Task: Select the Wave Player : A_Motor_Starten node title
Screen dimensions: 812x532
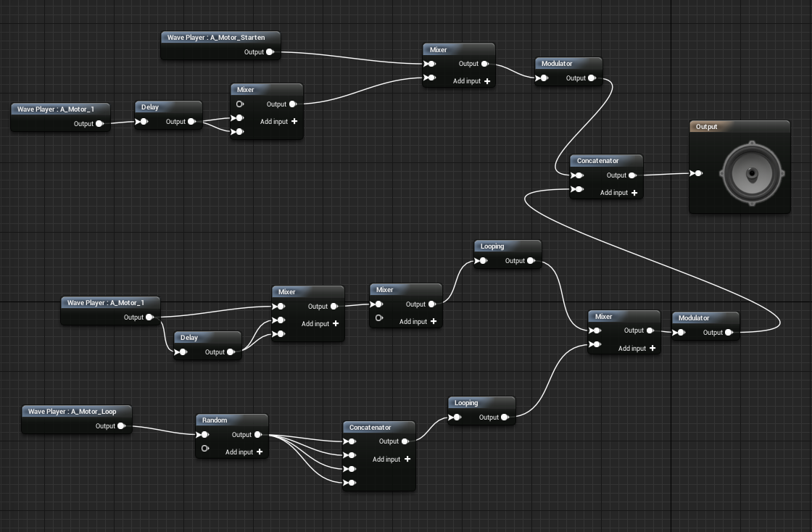Action: 216,37
